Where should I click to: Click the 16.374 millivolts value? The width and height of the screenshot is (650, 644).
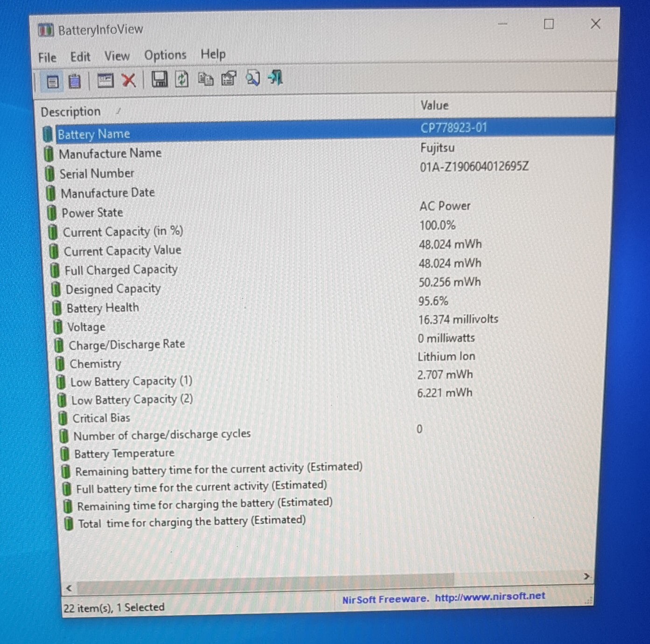(458, 319)
